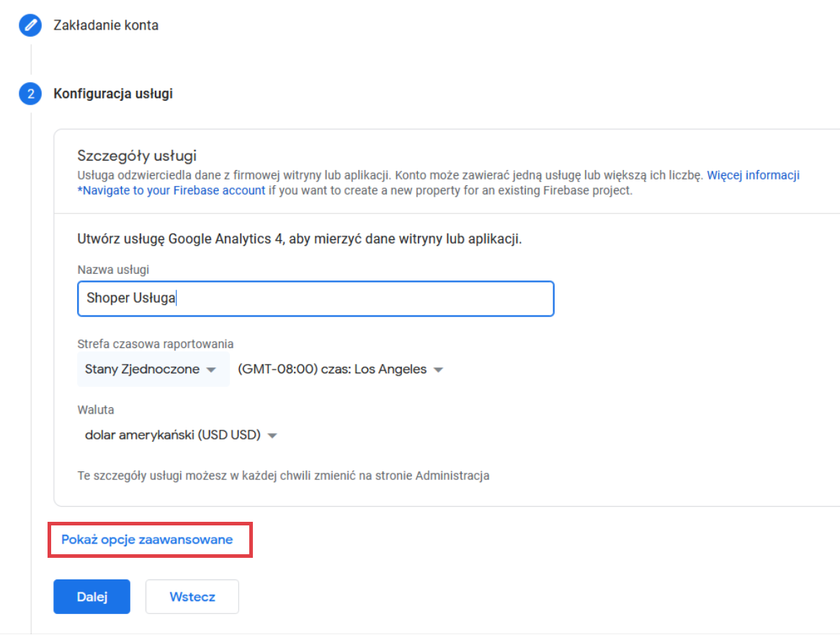Viewport: 840px width, 640px height.
Task: Click the Nazwa usługi label
Action: [113, 270]
